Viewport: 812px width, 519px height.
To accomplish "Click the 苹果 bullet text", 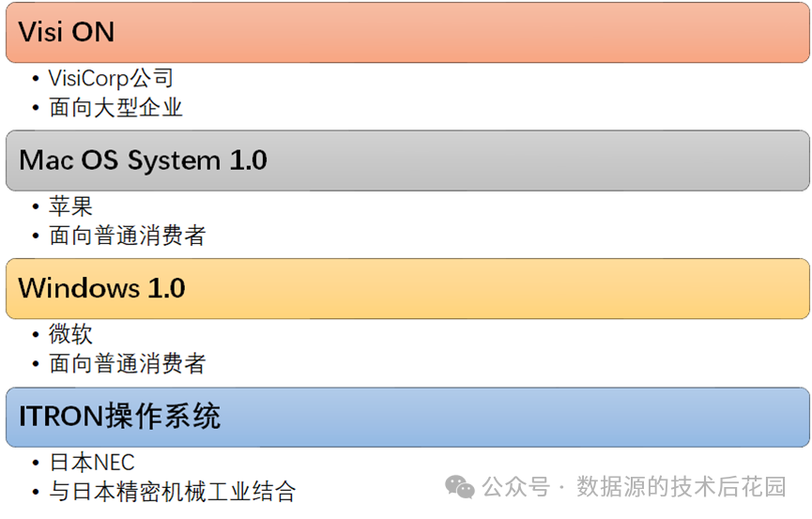I will point(70,206).
